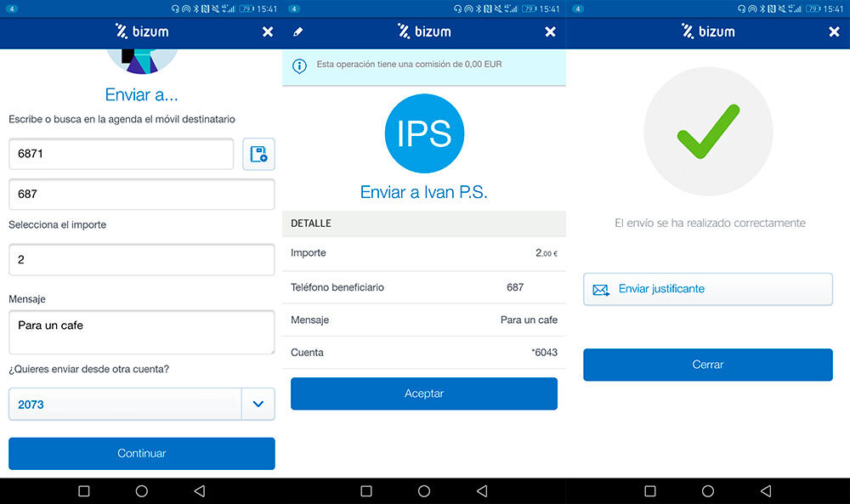
Task: Tap the Selecciona el importe label
Action: (x=58, y=225)
